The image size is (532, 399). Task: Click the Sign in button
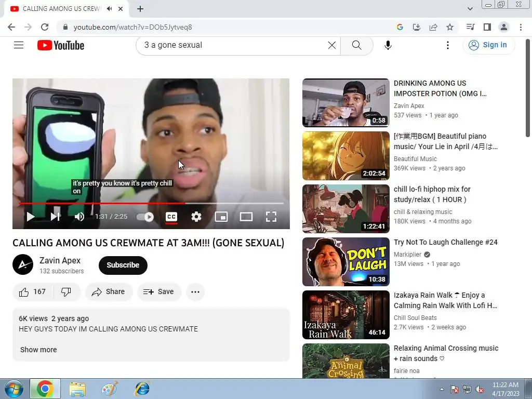coord(488,45)
